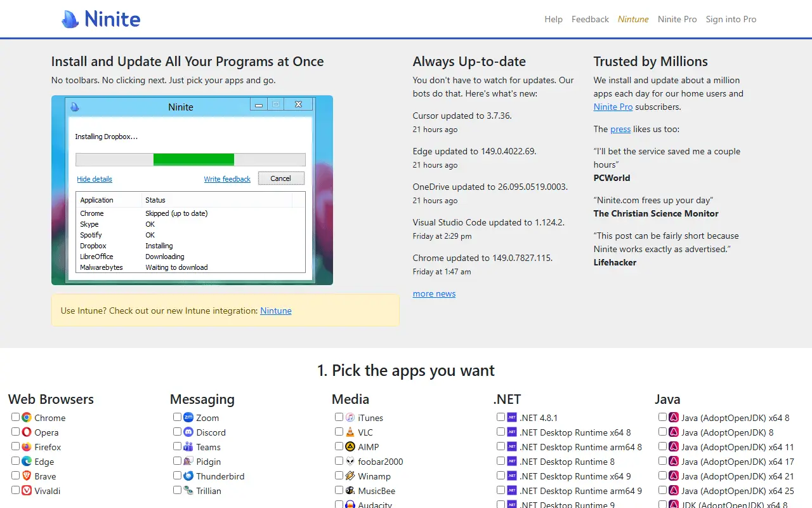Click the AIMP player icon
812x508 pixels.
point(350,446)
